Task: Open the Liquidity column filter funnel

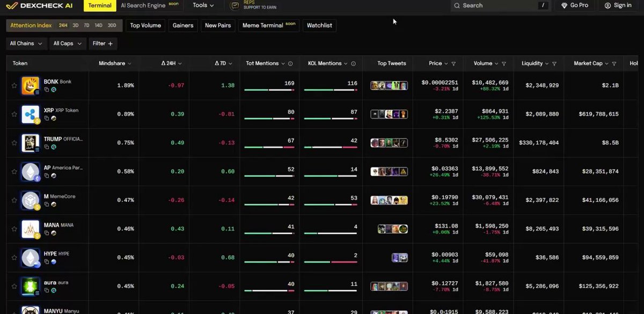Action: pyautogui.click(x=554, y=63)
